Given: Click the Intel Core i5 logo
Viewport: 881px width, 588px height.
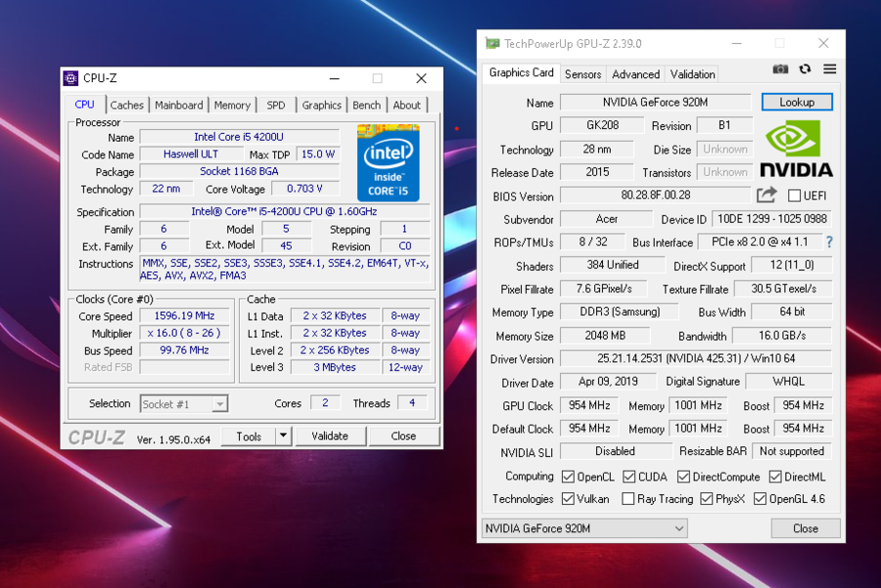Looking at the screenshot, I should 388,161.
